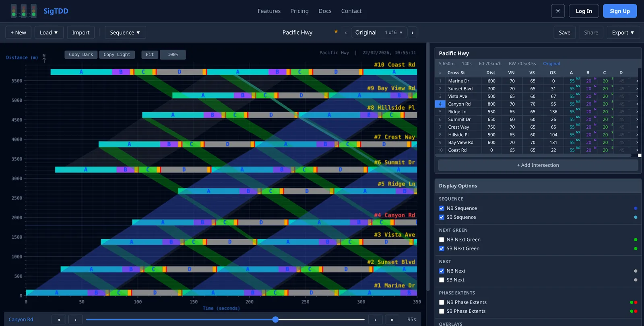Open the Load dropdown

(49, 33)
